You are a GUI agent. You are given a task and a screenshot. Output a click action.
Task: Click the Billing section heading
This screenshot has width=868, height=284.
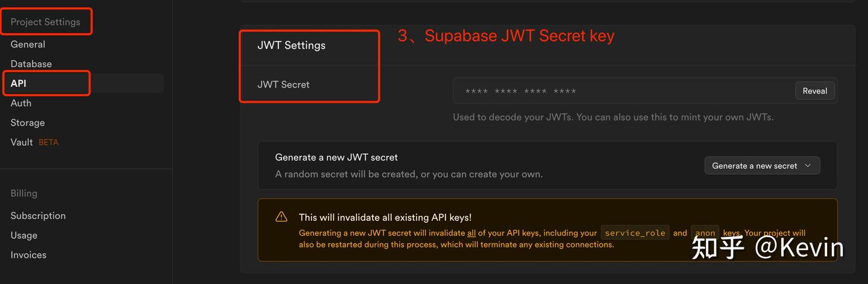point(24,194)
